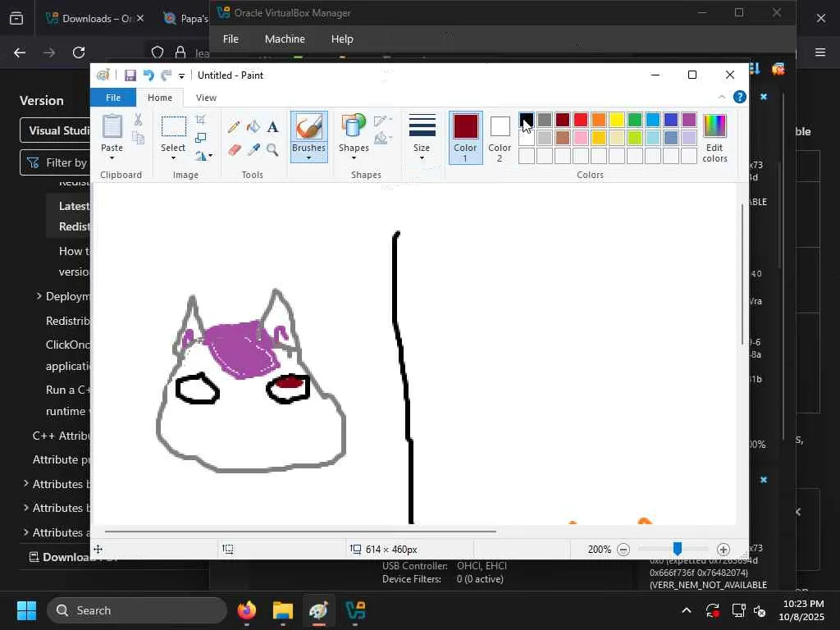Viewport: 840px width, 630px height.
Task: Open the Shapes dropdown arrow
Action: coord(354,158)
